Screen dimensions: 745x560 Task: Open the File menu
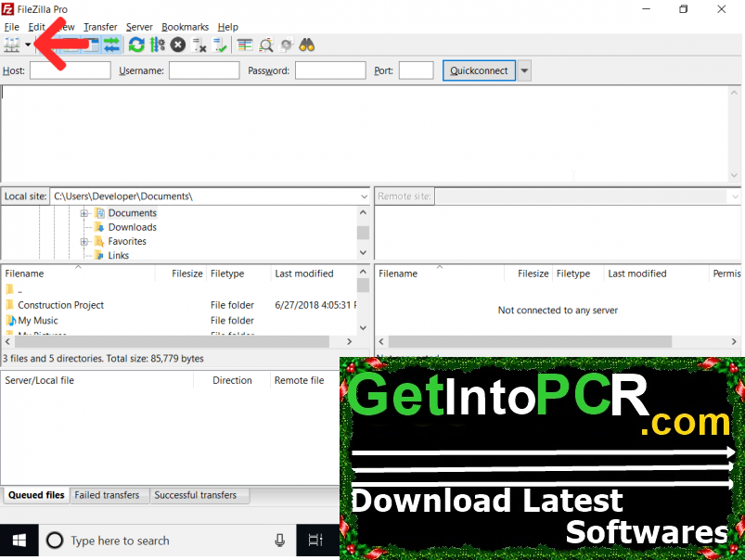(x=11, y=27)
